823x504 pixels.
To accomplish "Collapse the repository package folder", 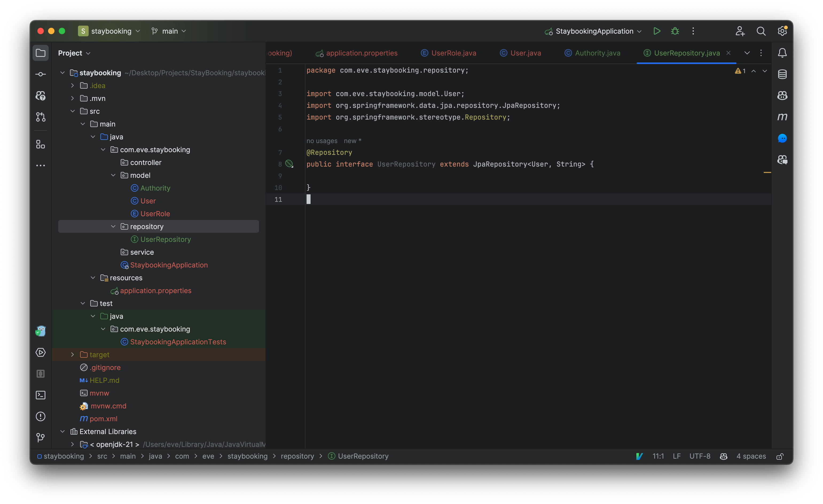I will (x=113, y=226).
